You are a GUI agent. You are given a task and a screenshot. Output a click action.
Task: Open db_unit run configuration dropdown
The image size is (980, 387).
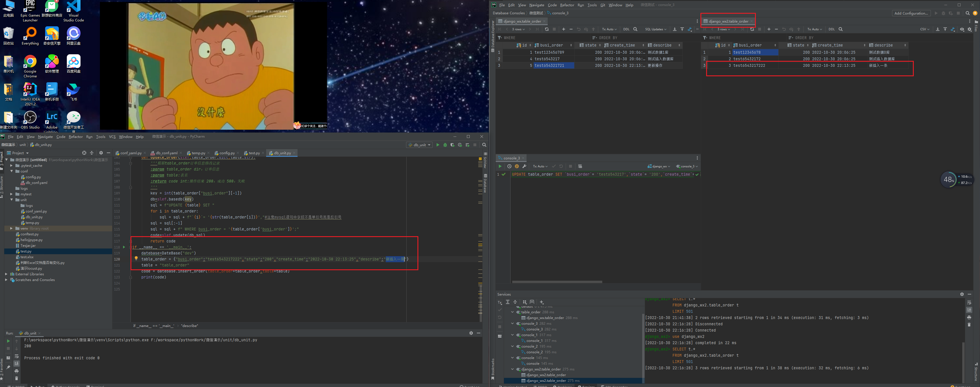point(420,145)
